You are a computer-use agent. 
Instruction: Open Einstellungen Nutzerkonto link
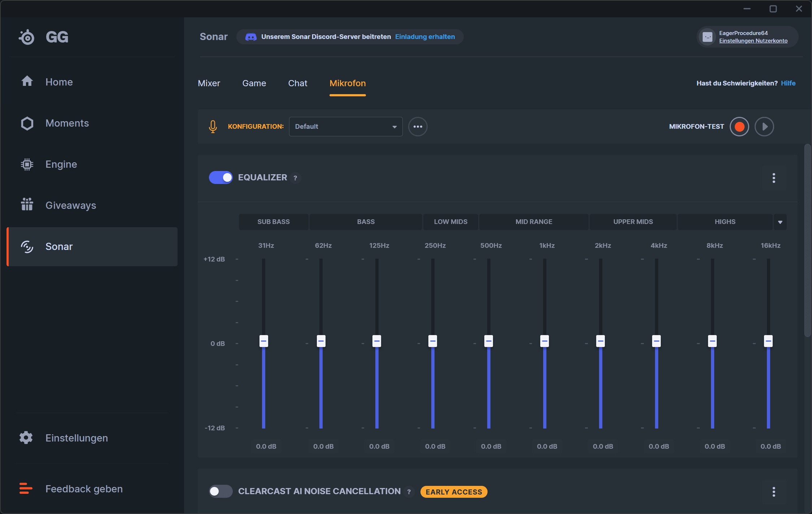tap(753, 41)
